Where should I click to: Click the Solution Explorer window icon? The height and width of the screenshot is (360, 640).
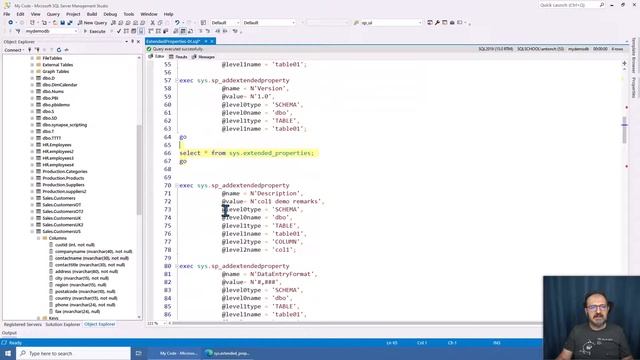point(430,23)
